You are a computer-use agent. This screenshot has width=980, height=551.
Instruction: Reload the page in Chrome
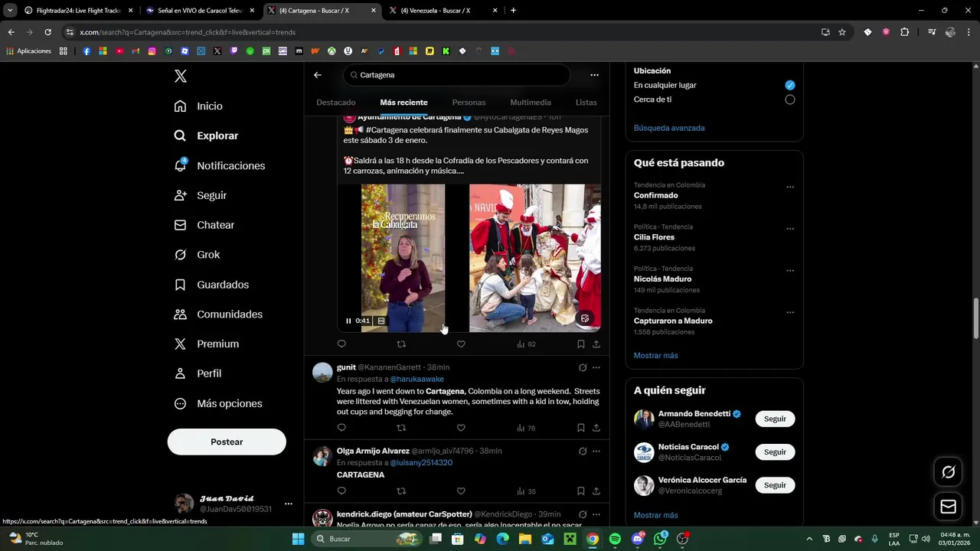47,32
